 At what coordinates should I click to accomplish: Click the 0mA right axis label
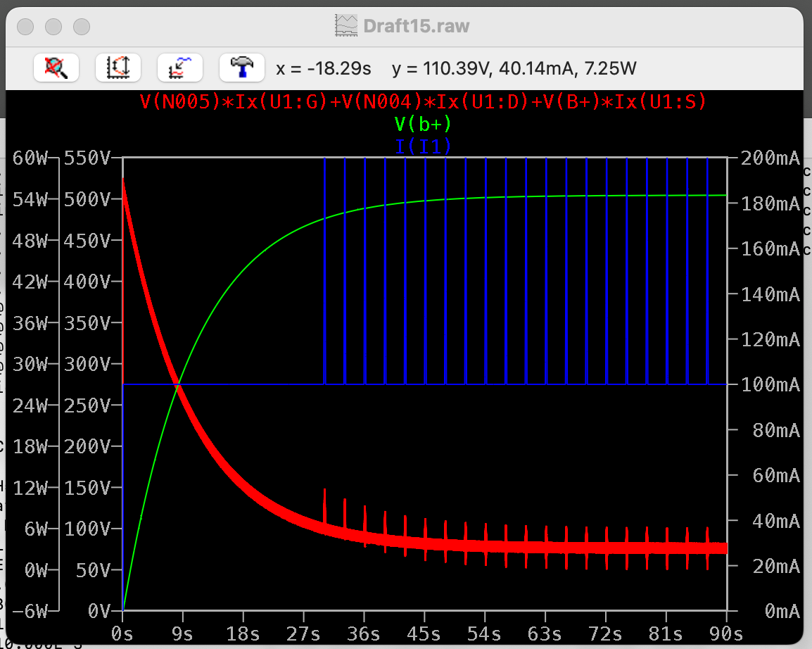[782, 611]
